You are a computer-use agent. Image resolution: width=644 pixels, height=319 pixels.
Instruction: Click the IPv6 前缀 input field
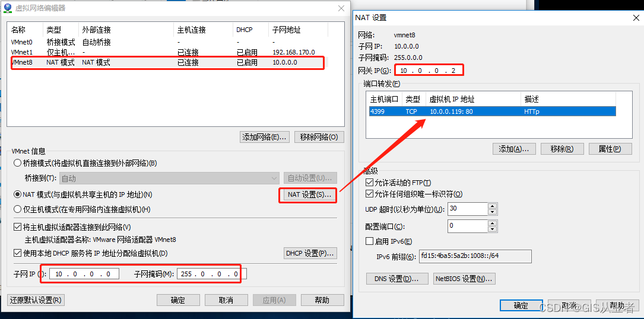click(x=475, y=256)
